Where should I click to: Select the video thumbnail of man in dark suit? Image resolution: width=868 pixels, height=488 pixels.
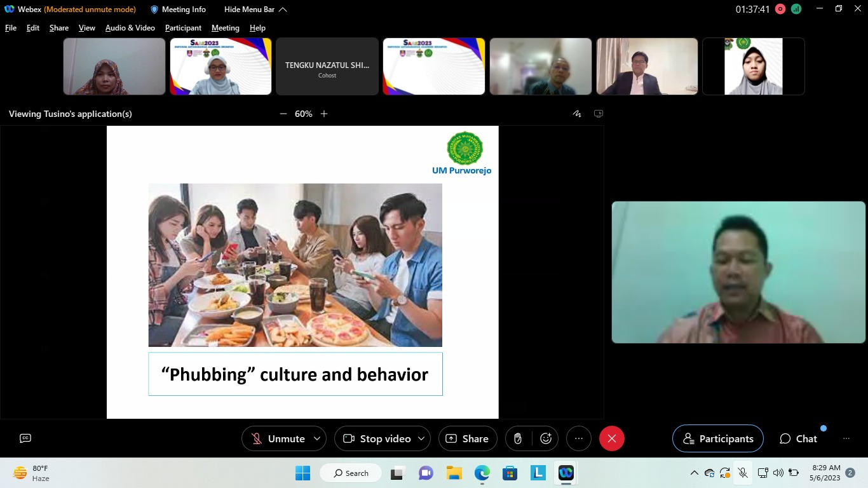pyautogui.click(x=647, y=66)
